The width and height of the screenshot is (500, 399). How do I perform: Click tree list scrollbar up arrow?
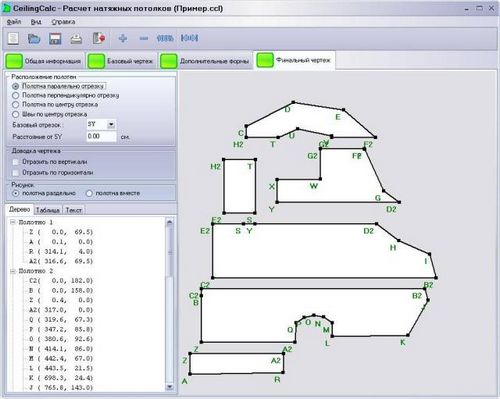click(169, 222)
